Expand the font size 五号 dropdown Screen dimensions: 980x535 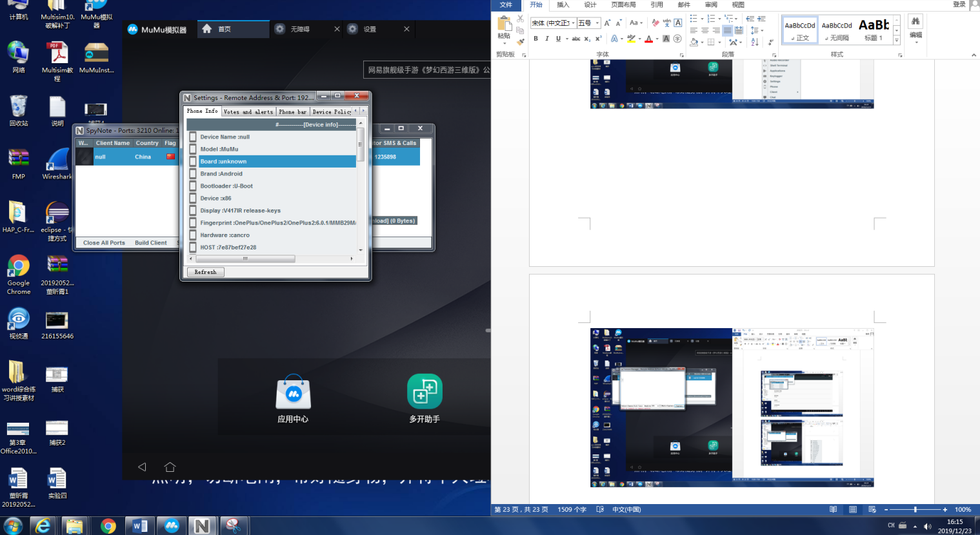coord(597,23)
